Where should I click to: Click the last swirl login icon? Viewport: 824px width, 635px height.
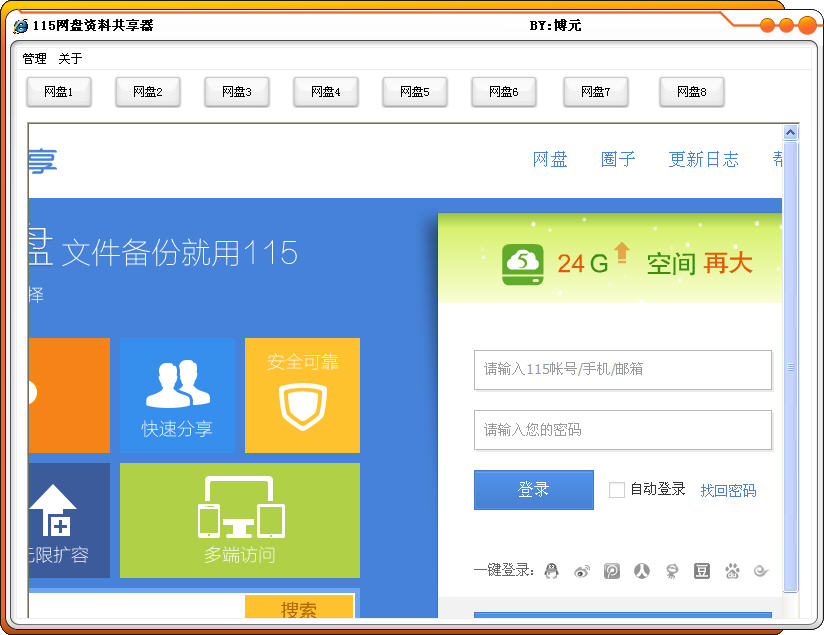(x=761, y=571)
